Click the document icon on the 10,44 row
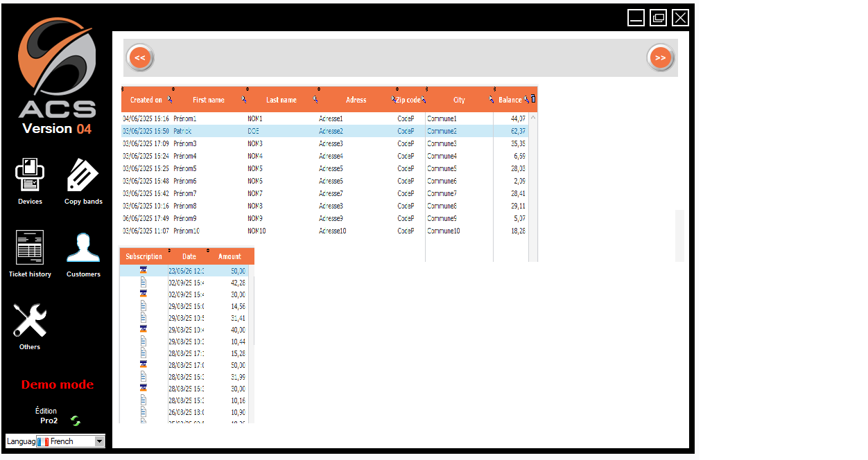Screen dimensions: 868x460 [144, 342]
